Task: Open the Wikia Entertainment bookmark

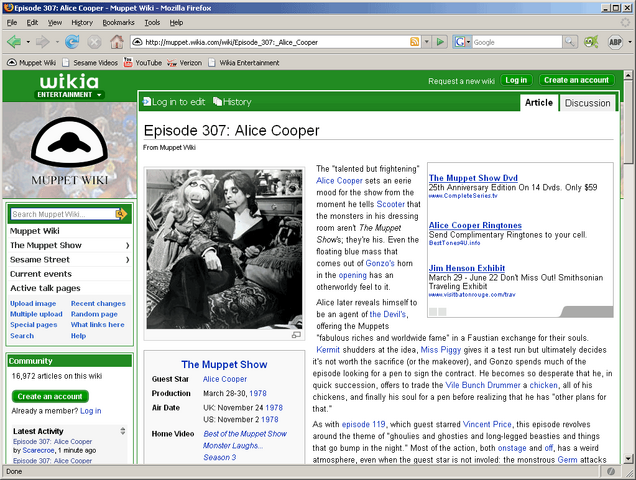Action: tap(243, 63)
